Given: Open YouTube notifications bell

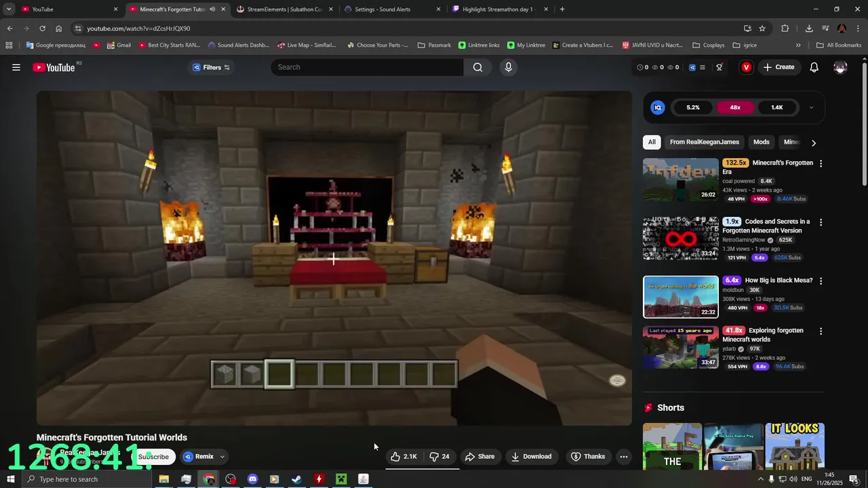Looking at the screenshot, I should (x=814, y=67).
